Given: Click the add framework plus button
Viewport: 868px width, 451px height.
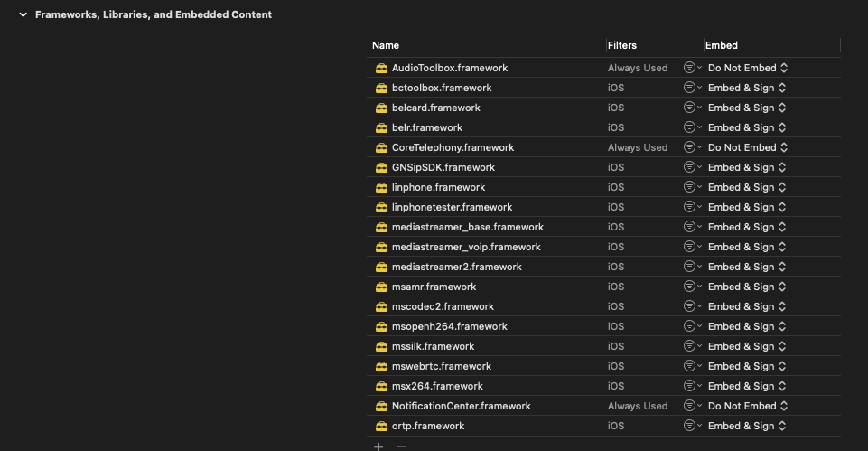Looking at the screenshot, I should (378, 446).
